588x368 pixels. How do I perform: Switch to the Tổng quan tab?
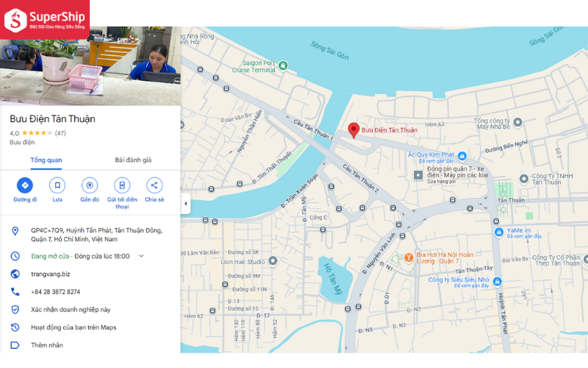coord(46,160)
